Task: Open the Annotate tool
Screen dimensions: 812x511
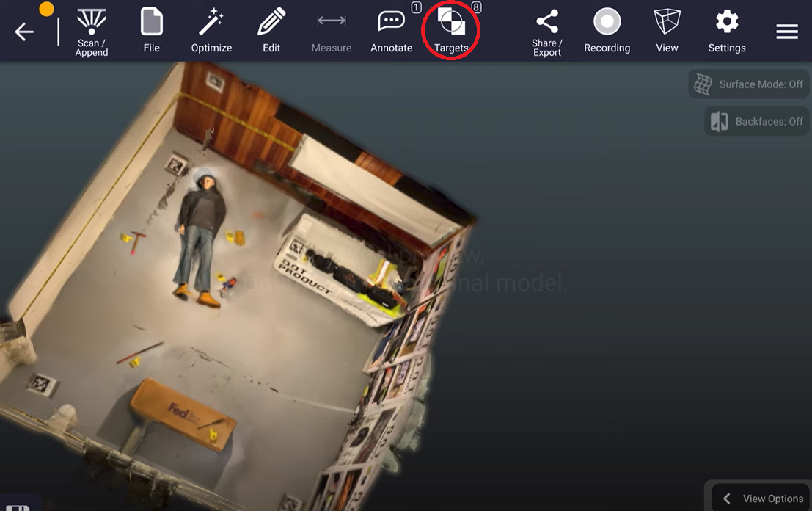Action: [x=392, y=31]
